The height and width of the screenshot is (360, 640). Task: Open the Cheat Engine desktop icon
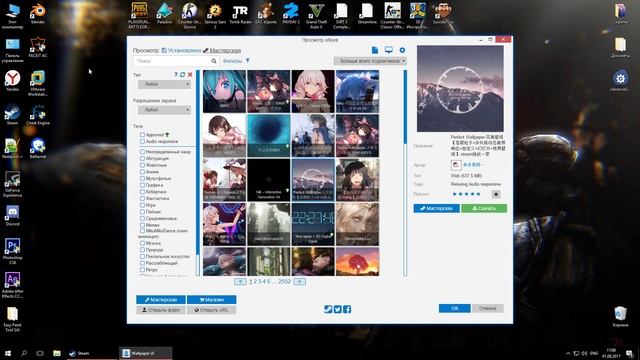[38, 115]
